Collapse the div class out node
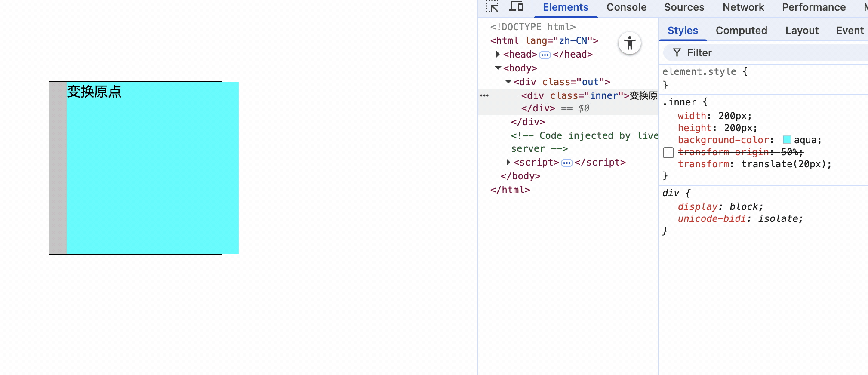Screen dimensions: 868x375 508,82
